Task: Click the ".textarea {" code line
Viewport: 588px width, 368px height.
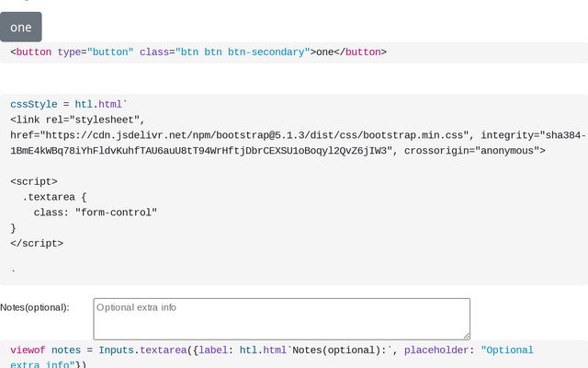Action: tap(54, 197)
